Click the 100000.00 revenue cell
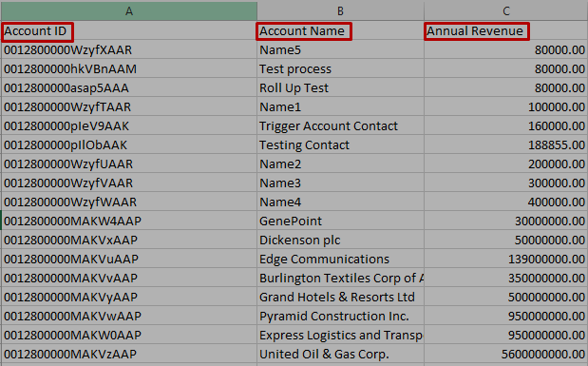The height and width of the screenshot is (366, 588). pos(506,107)
